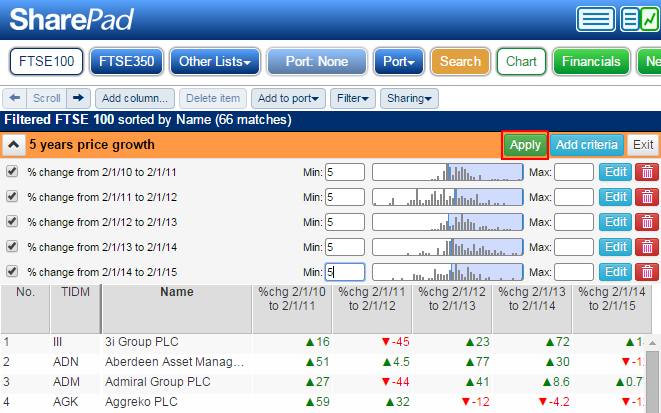Sort by %chg 2/1/10 to 2/1/11 header

coord(292,309)
